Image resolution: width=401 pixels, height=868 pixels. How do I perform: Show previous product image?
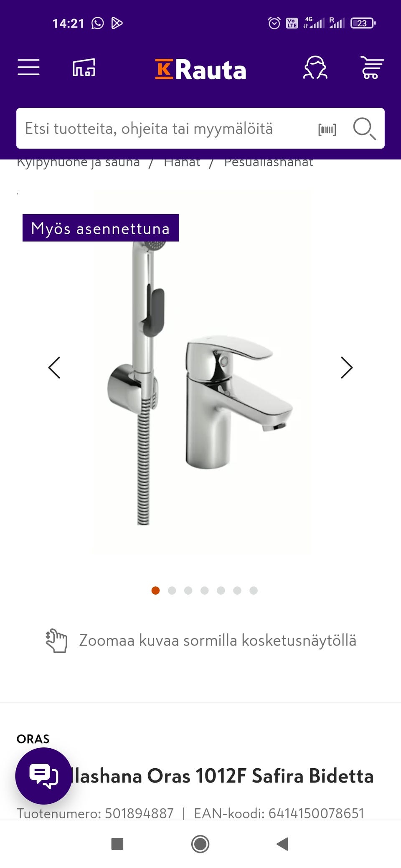[54, 368]
